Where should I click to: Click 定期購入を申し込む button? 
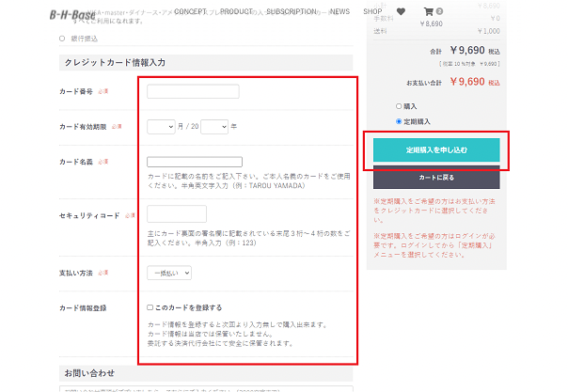436,149
